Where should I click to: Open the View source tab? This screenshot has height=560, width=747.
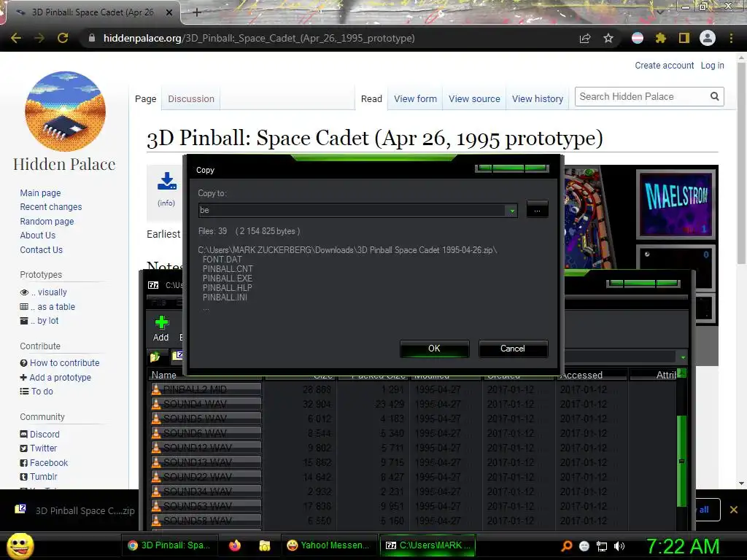coord(474,98)
